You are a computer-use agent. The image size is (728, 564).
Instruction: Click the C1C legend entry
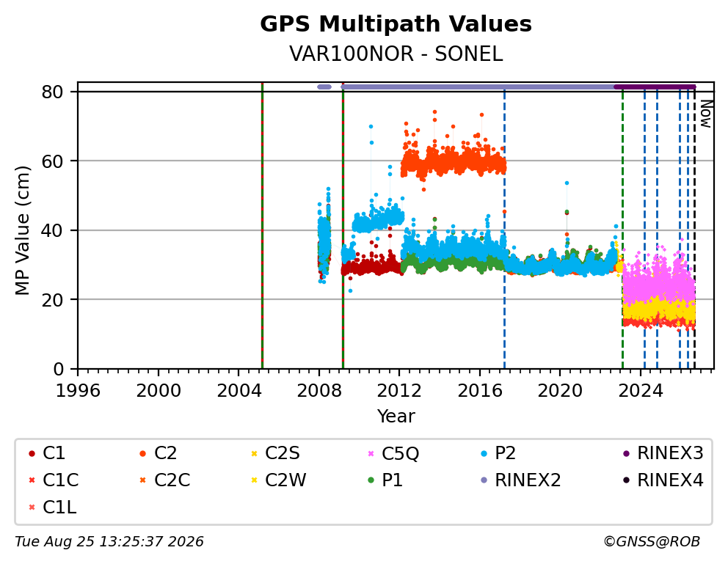54,480
